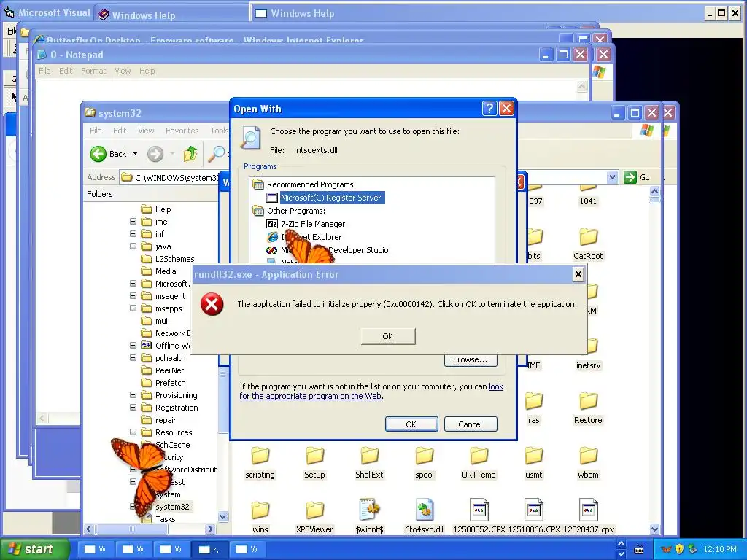Click the Search magnifier icon in system32 toolbar
Image resolution: width=747 pixels, height=560 pixels.
[217, 154]
